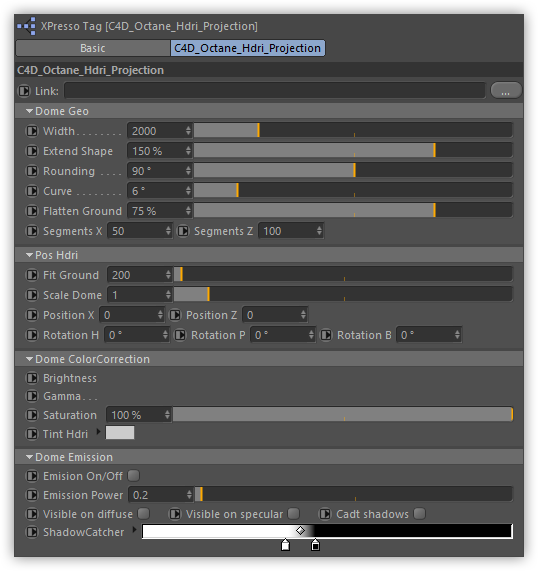Screen dimensions: 538x571
Task: Click the Segments Z value field
Action: pyautogui.click(x=291, y=231)
